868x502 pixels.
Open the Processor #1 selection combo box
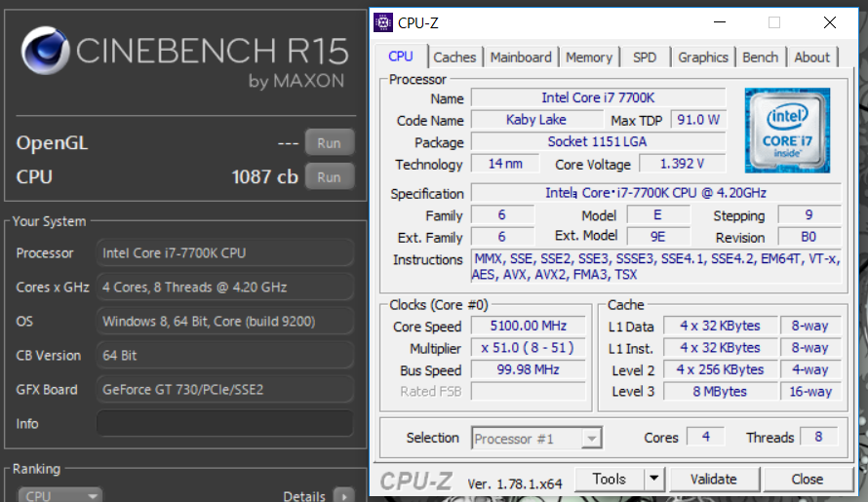pyautogui.click(x=536, y=439)
